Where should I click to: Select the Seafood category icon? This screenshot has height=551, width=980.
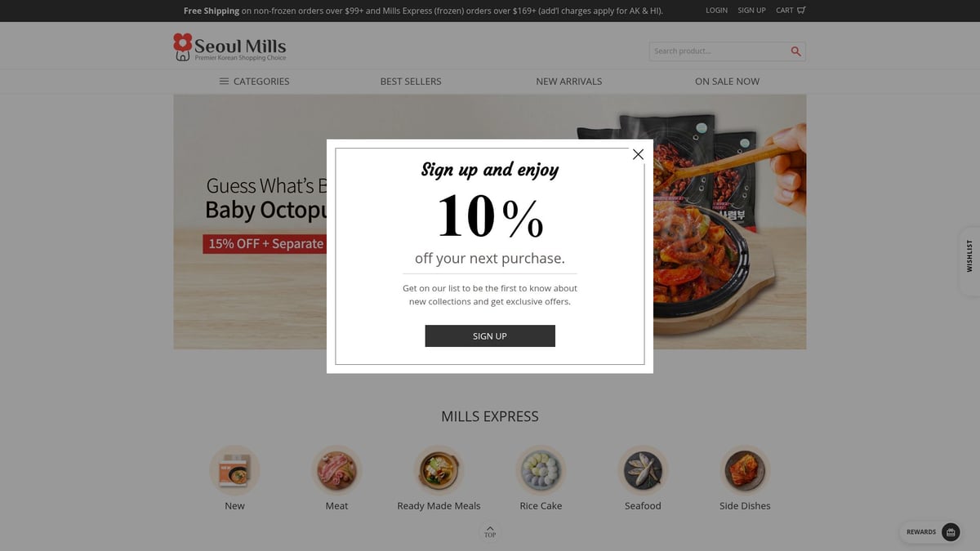tap(643, 470)
